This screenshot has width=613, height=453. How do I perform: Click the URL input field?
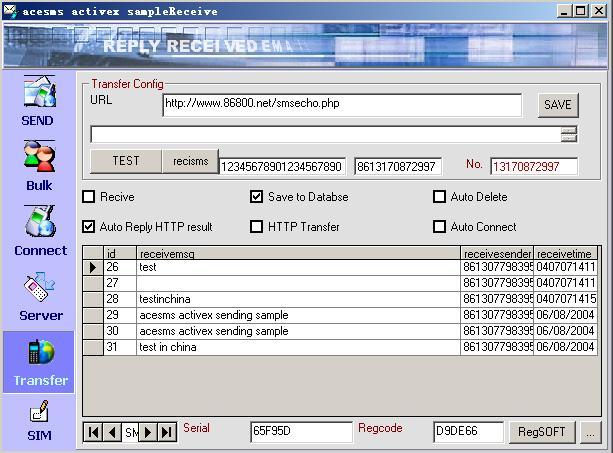342,105
